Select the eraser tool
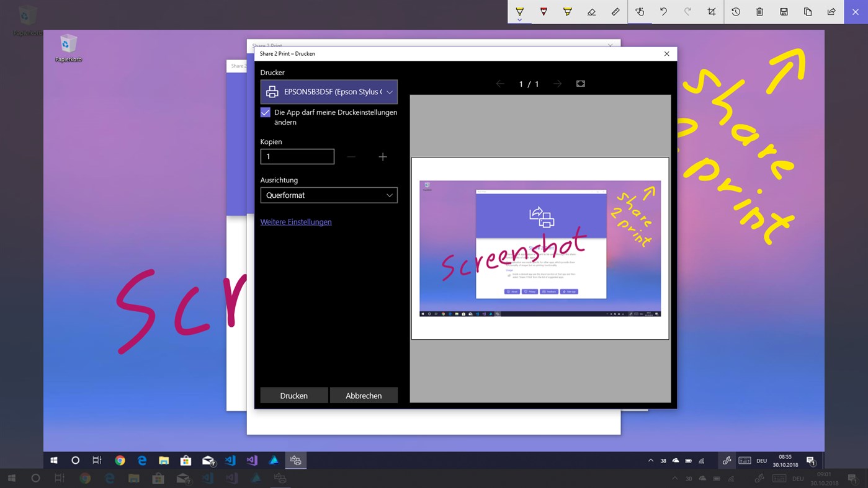The height and width of the screenshot is (488, 868). click(591, 12)
